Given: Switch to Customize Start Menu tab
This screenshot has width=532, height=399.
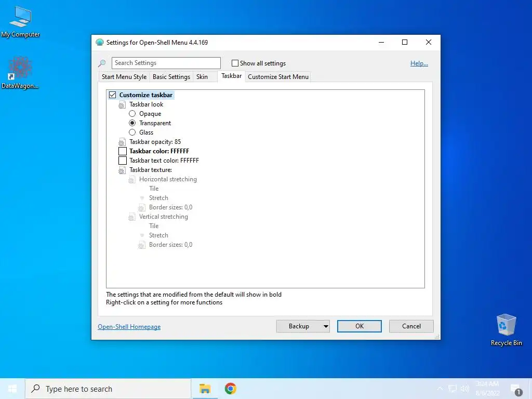Looking at the screenshot, I should tap(278, 77).
